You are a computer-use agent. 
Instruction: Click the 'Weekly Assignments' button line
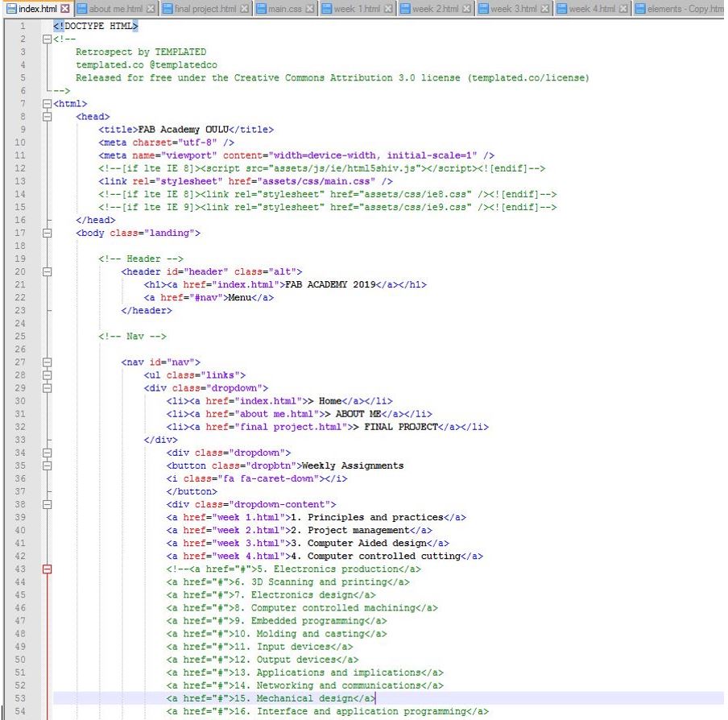pyautogui.click(x=285, y=466)
